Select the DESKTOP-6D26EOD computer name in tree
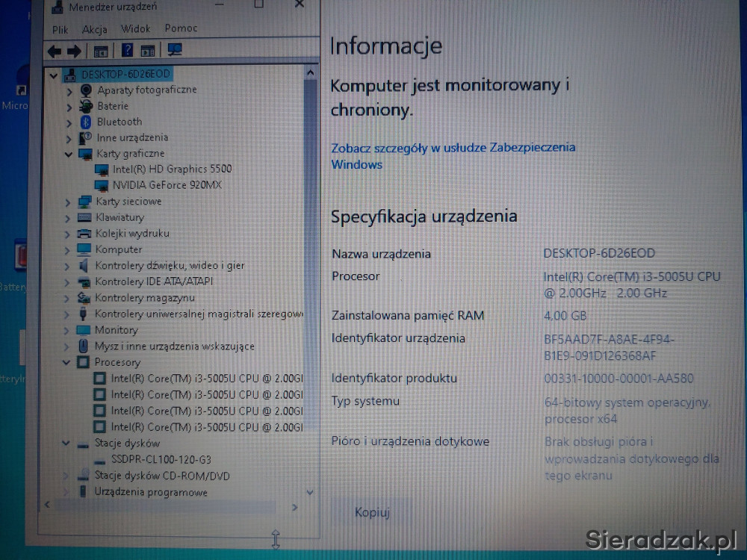The width and height of the screenshot is (747, 560). tap(125, 74)
